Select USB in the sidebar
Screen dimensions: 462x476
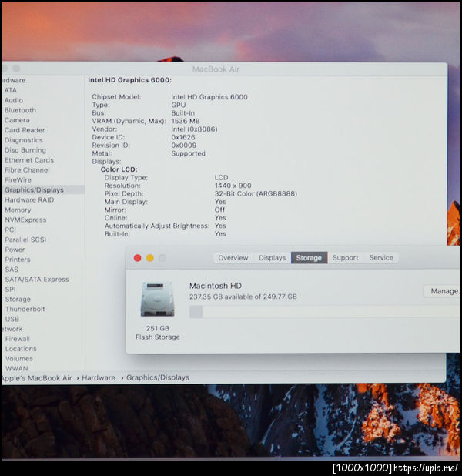(x=12, y=319)
